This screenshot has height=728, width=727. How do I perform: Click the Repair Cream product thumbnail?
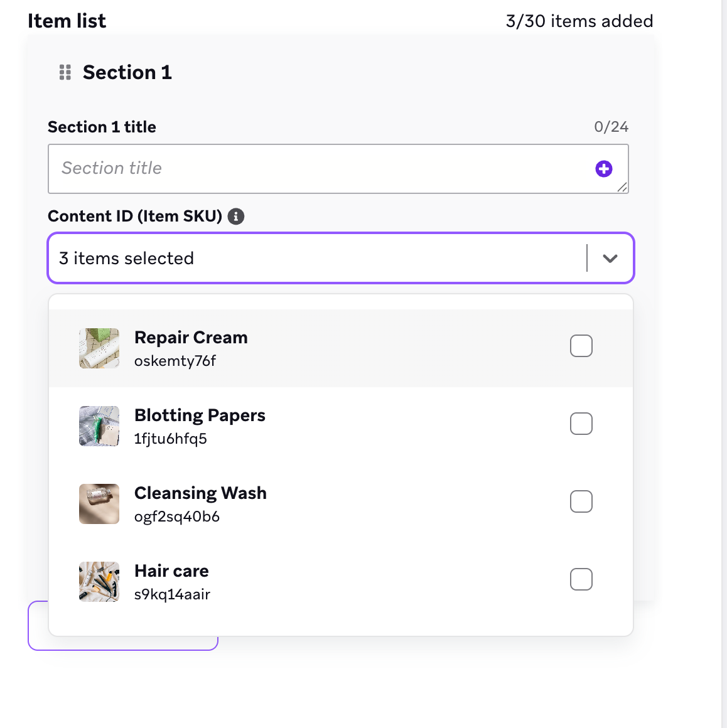(x=99, y=348)
